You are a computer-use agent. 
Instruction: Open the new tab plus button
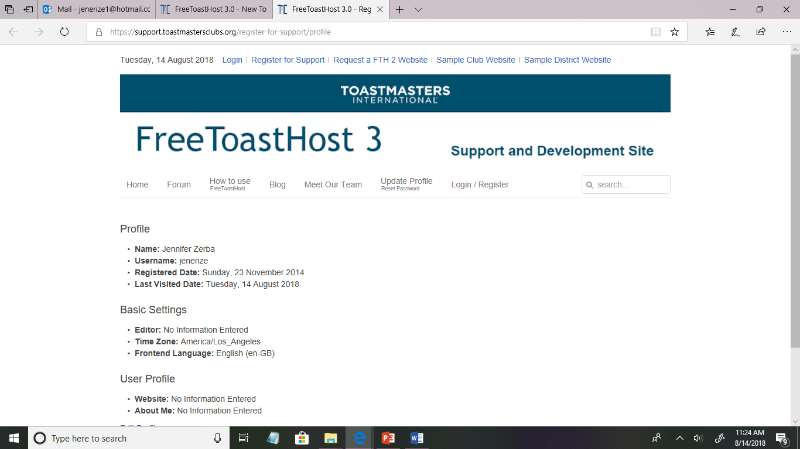(x=399, y=9)
